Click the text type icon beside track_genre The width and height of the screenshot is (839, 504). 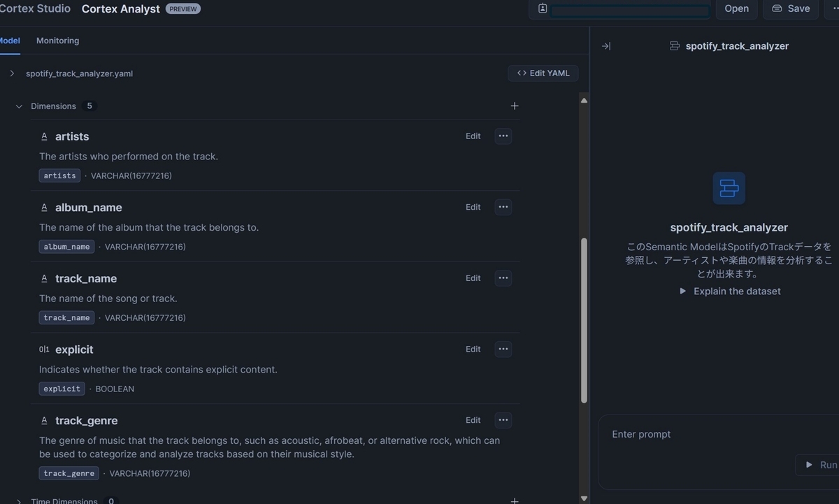[x=44, y=421]
